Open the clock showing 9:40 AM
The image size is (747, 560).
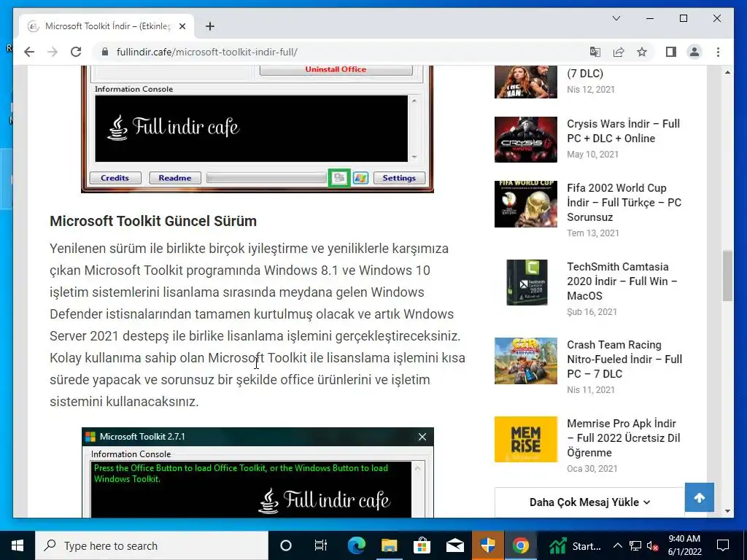(684, 545)
